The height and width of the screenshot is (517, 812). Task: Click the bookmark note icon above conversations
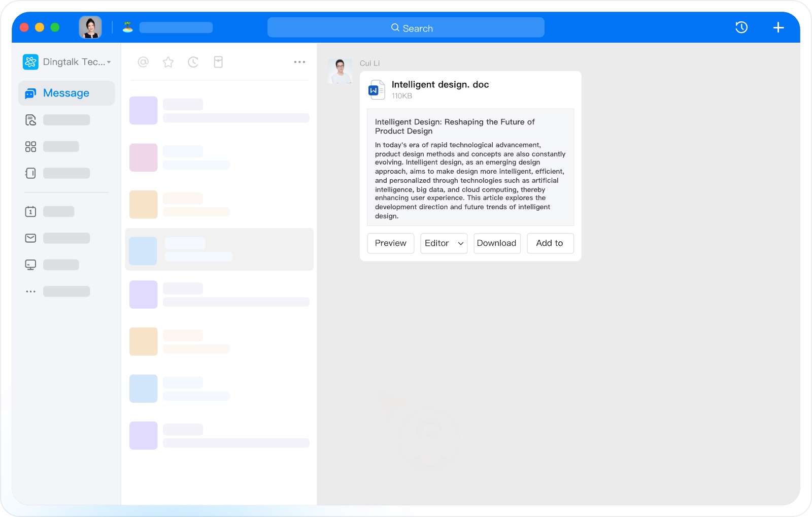(x=218, y=62)
